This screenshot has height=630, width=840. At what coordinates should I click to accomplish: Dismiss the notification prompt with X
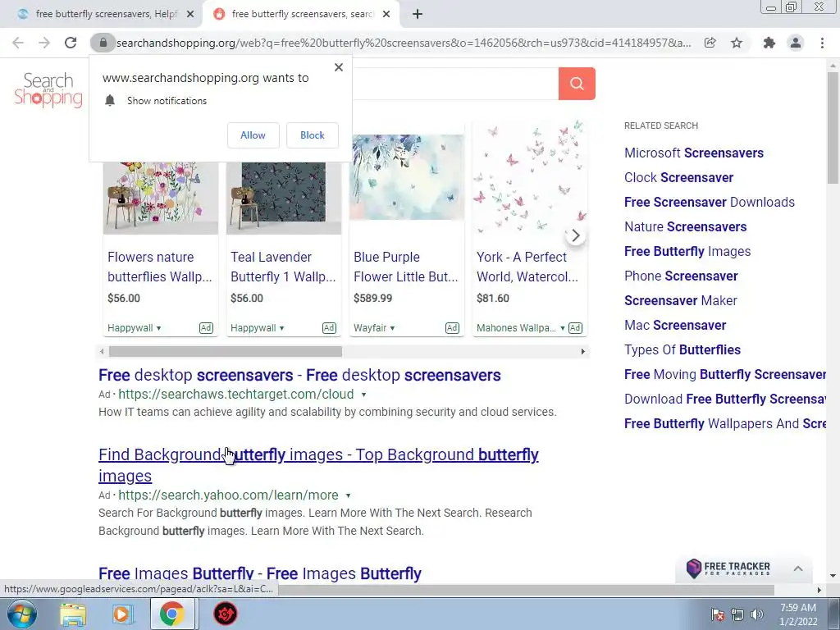(x=339, y=67)
